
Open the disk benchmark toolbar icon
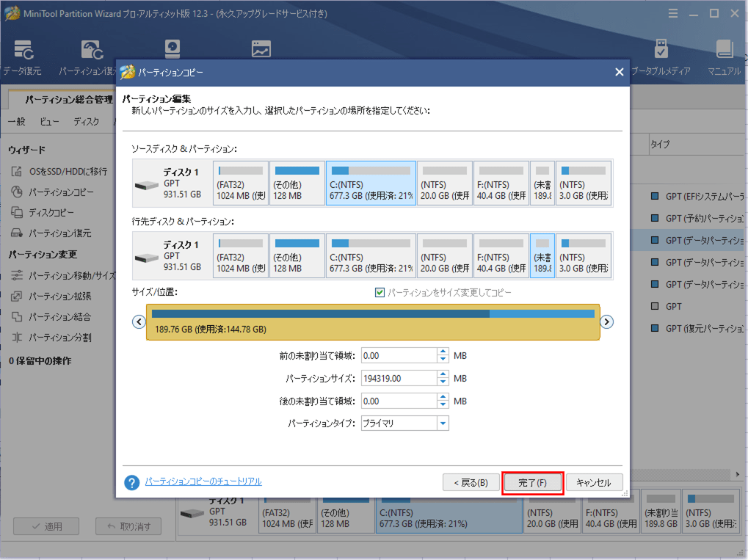[x=173, y=48]
